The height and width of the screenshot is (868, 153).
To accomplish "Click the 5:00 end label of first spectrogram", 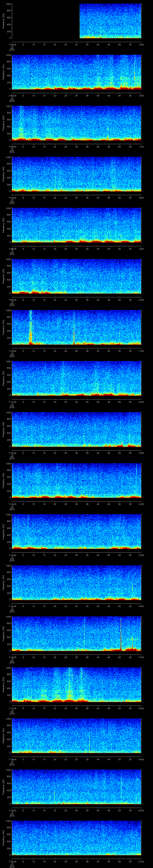I will (141, 44).
